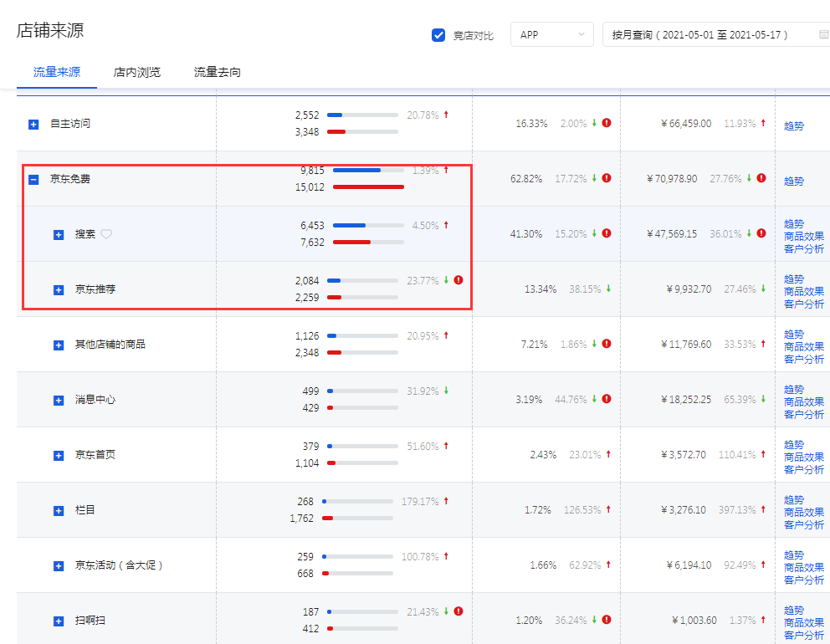Open 商品效果 link for 京东首页

tap(804, 457)
